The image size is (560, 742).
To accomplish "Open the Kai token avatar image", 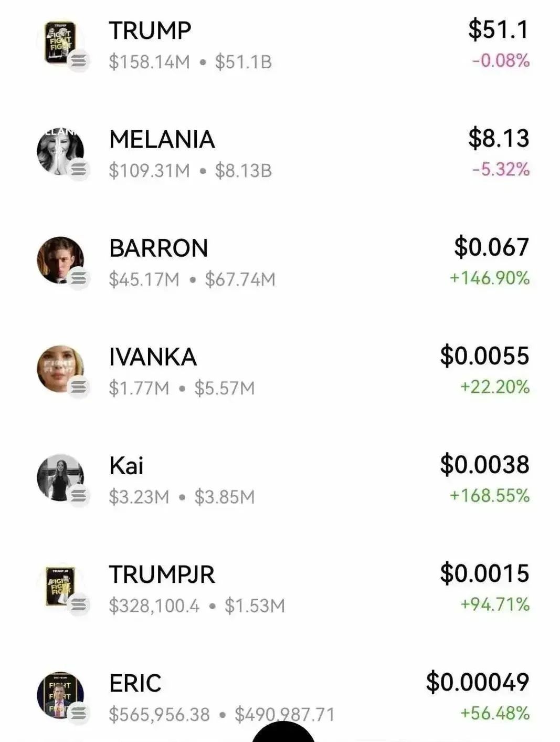I will click(60, 478).
